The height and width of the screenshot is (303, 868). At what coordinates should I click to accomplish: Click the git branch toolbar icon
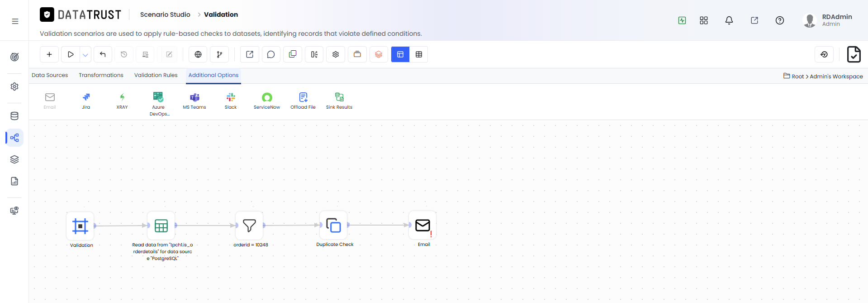[x=219, y=54]
